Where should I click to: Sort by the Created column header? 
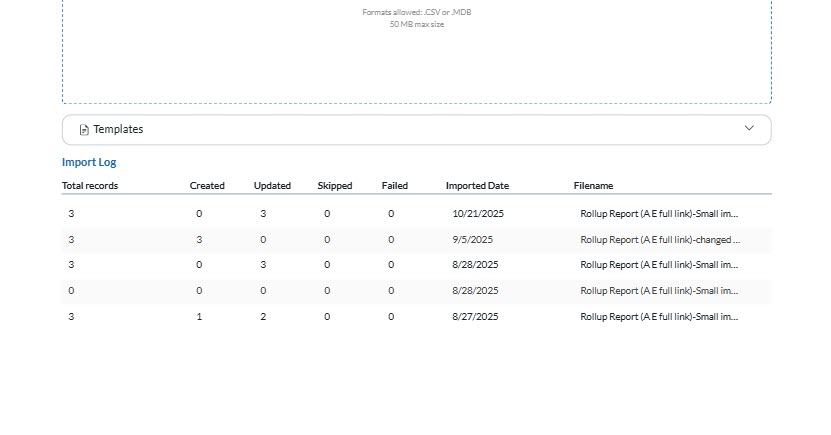207,186
